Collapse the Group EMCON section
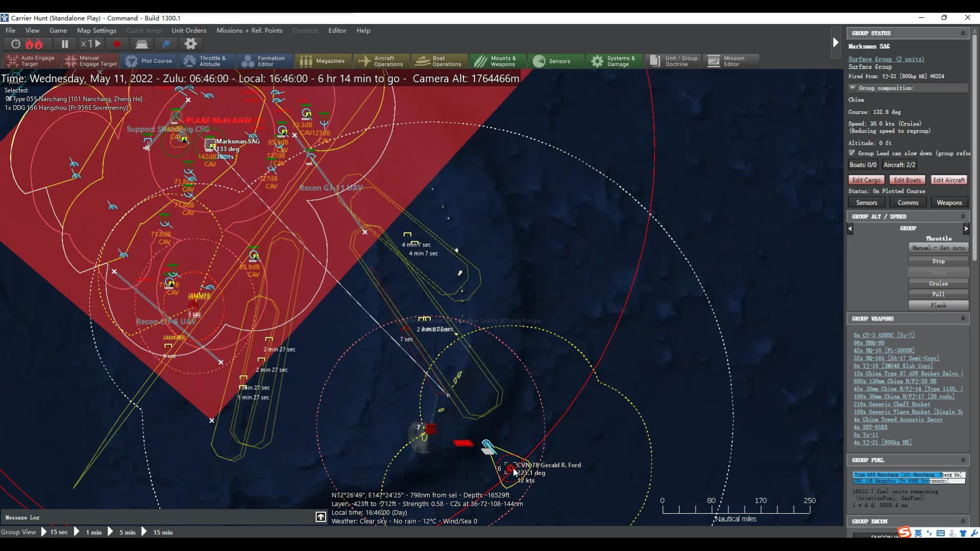 pyautogui.click(x=963, y=521)
